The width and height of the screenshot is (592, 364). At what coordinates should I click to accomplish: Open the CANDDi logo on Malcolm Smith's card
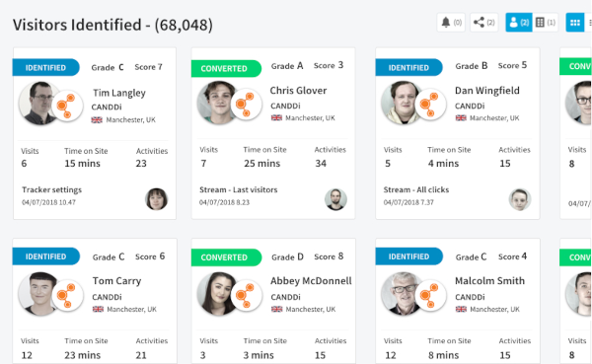tap(430, 295)
